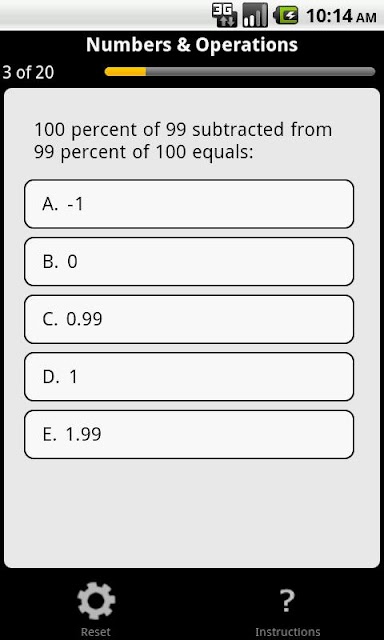Tap the Reset label text
384x640 pixels.
coord(96,632)
